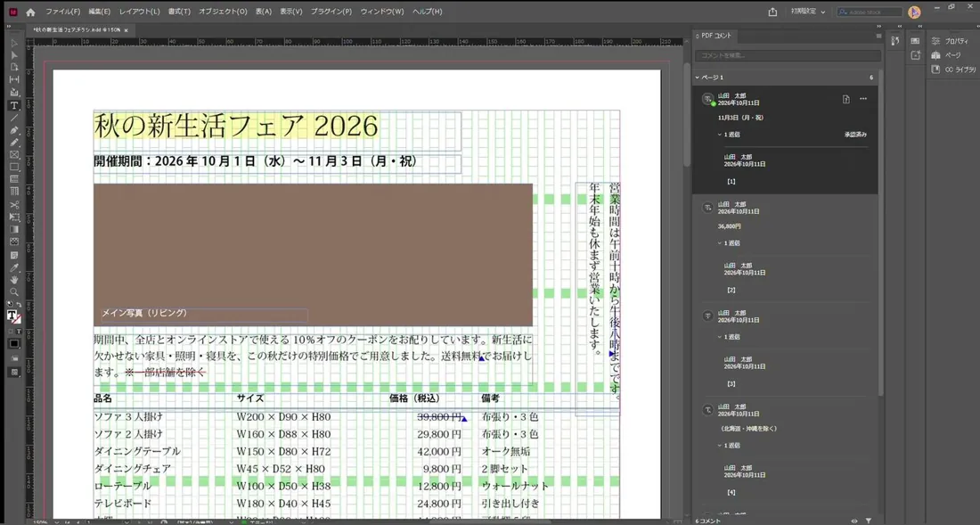This screenshot has width=980, height=525.
Task: Collapse replies under (北海道・沖縄を除く) comment
Action: [719, 446]
